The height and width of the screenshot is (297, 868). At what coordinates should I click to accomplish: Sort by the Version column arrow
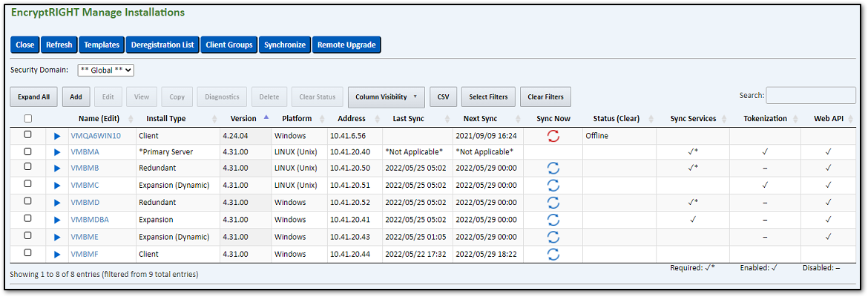click(x=266, y=118)
